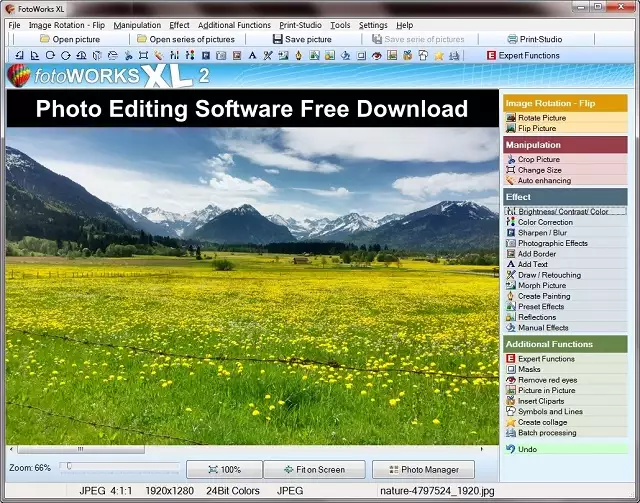This screenshot has height=503, width=640.
Task: Click the horizontal scrollbar below the image
Action: click(250, 449)
